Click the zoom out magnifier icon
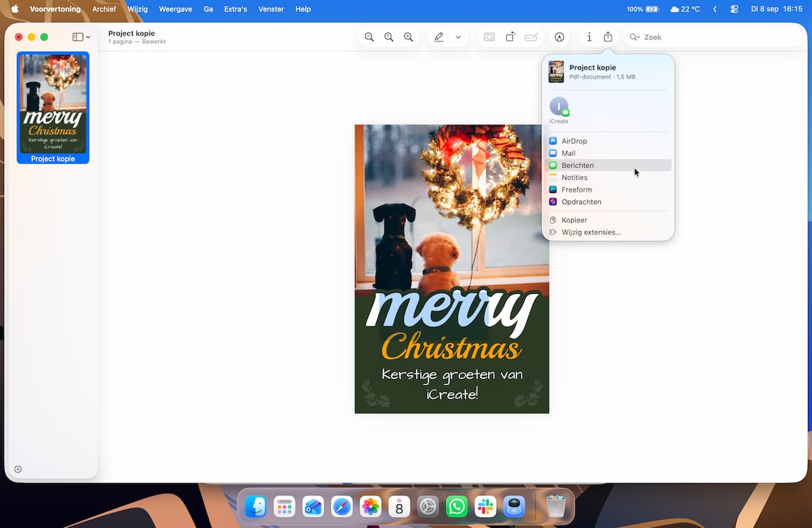 pyautogui.click(x=369, y=37)
